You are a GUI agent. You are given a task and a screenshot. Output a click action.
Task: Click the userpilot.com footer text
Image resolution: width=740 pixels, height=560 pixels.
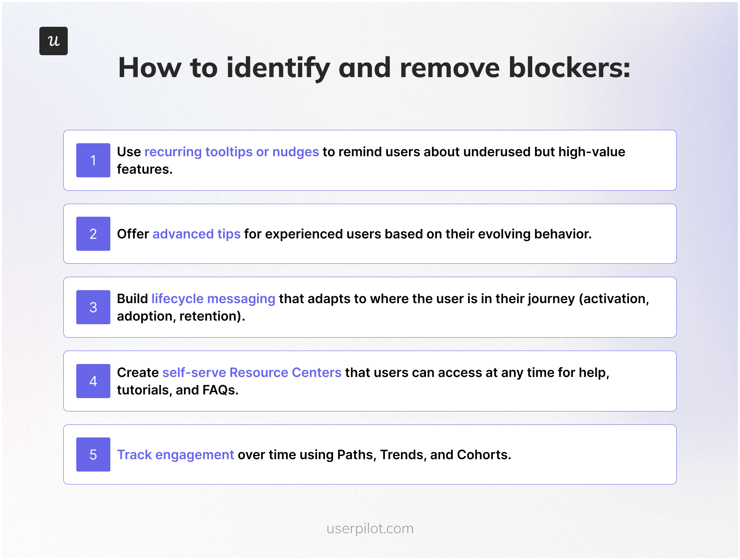[370, 528]
